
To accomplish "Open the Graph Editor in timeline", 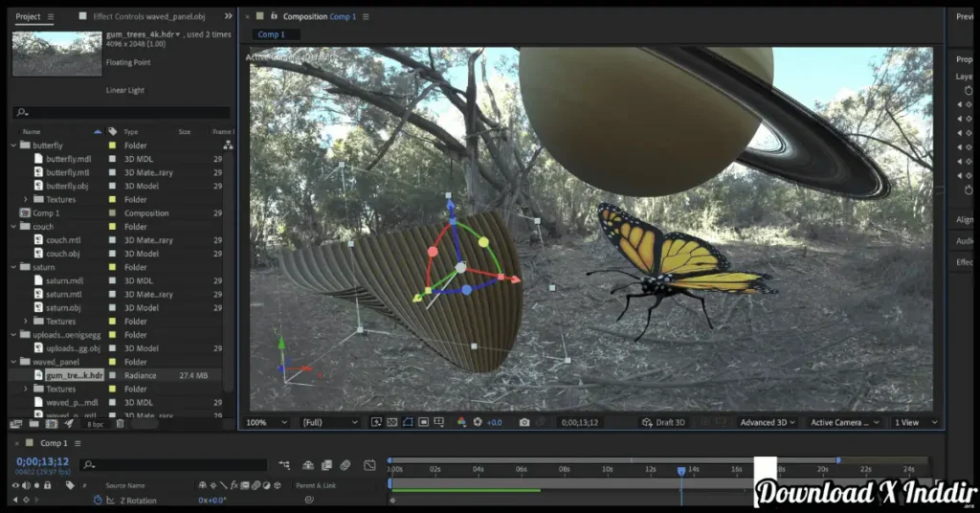I will pyautogui.click(x=369, y=466).
